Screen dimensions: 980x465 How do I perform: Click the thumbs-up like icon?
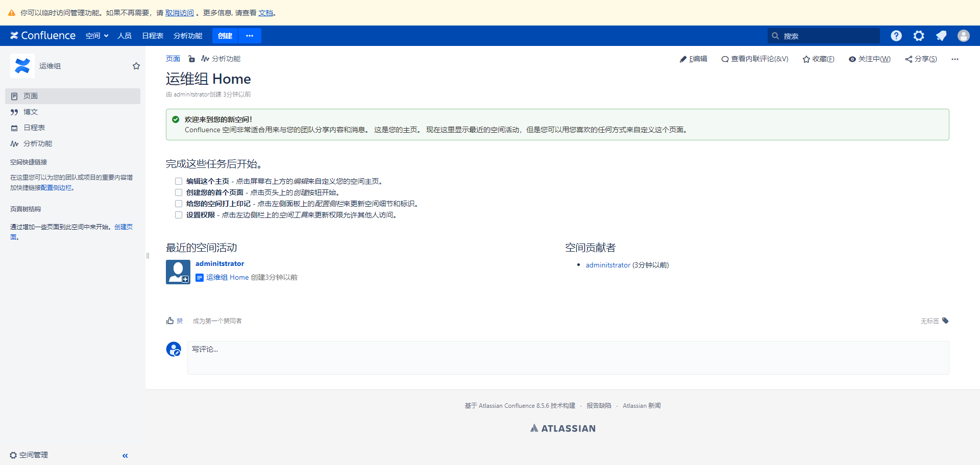(x=170, y=321)
